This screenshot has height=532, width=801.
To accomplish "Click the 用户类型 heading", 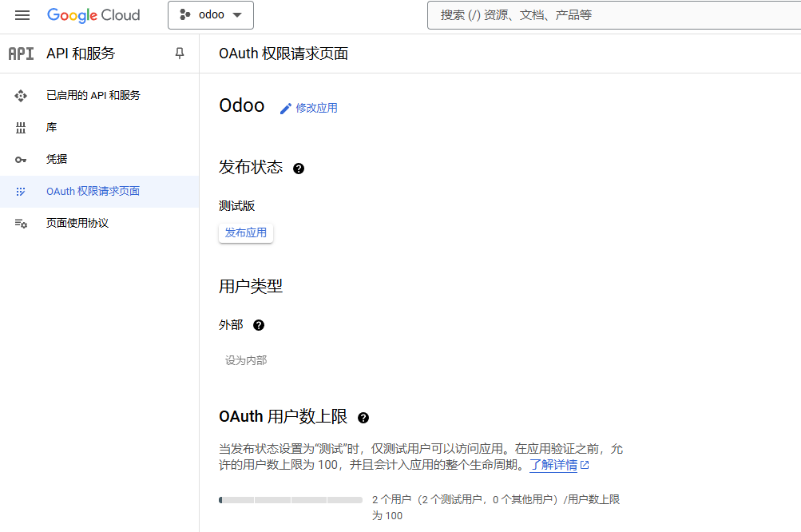I will click(x=250, y=286).
